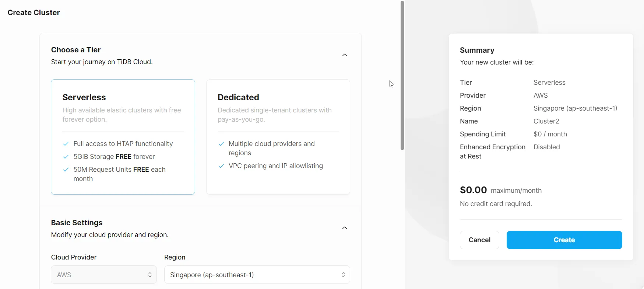Image resolution: width=644 pixels, height=289 pixels.
Task: Click checkmark beside Multiple cloud providers
Action: 221,144
